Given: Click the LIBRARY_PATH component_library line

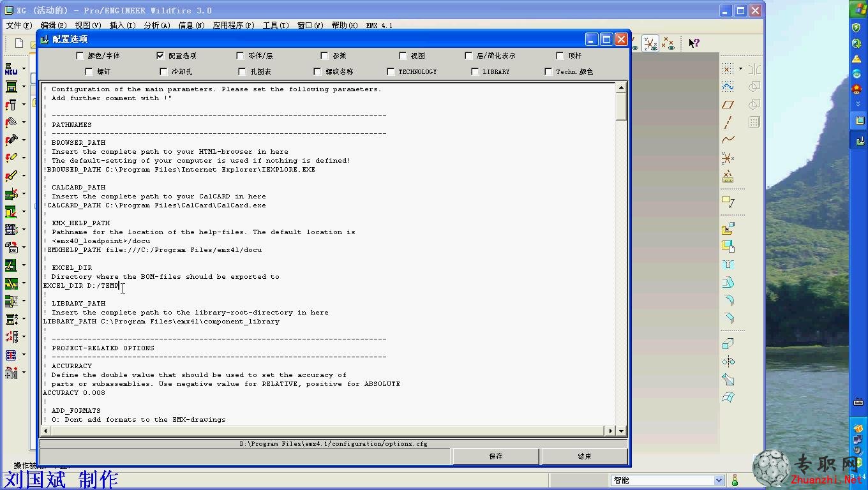Looking at the screenshot, I should pyautogui.click(x=161, y=322).
